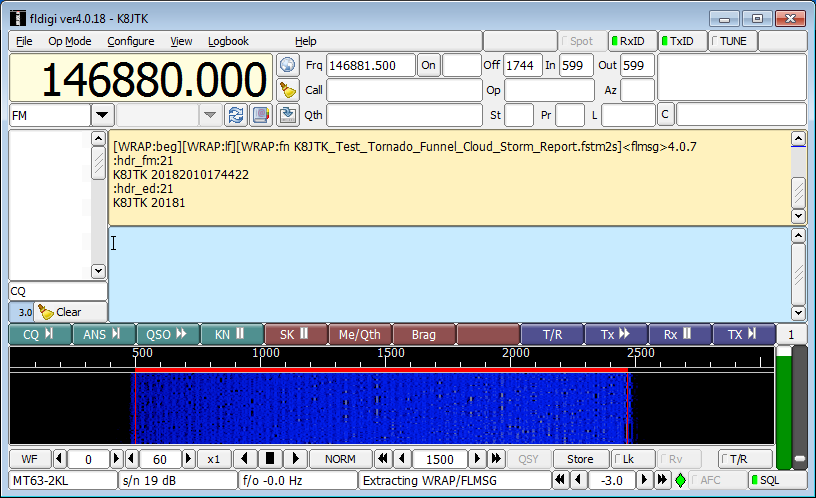Open the logbook dialog icon
The width and height of the screenshot is (816, 498).
tap(261, 115)
